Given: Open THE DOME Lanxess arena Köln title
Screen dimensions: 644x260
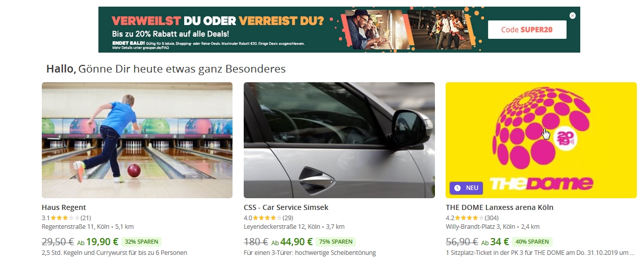Looking at the screenshot, I should [499, 207].
